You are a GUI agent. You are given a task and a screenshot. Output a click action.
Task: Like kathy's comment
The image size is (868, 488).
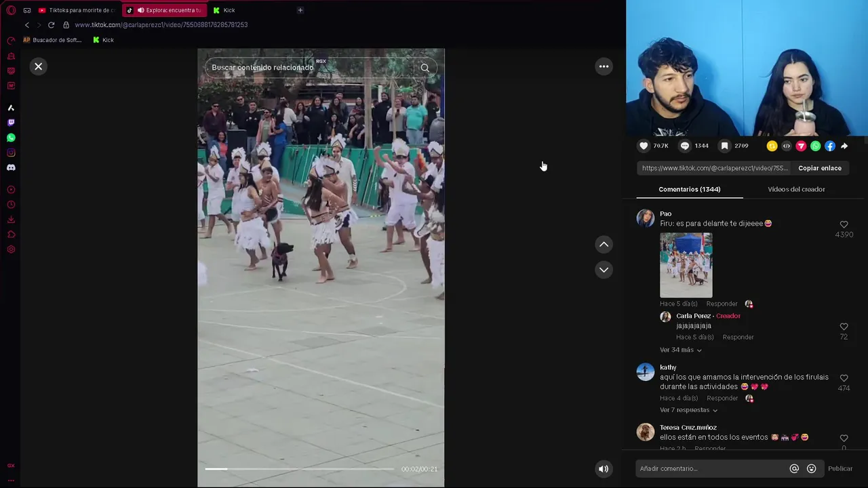click(844, 378)
